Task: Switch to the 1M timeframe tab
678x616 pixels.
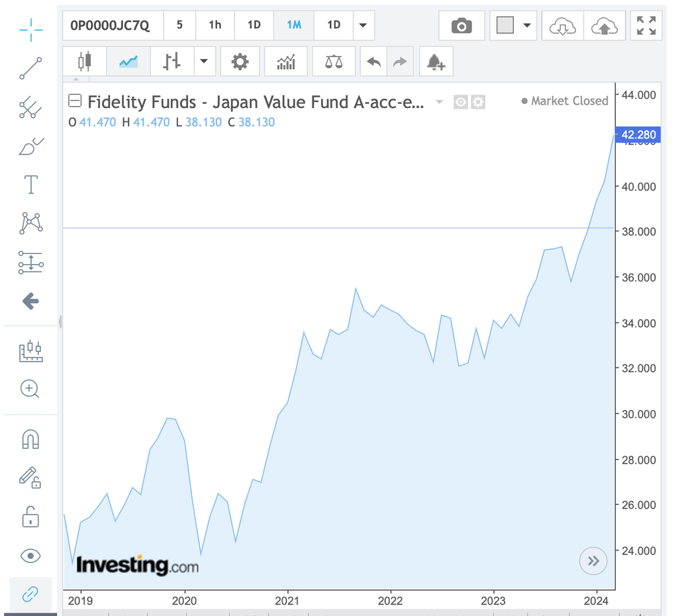Action: (x=294, y=25)
